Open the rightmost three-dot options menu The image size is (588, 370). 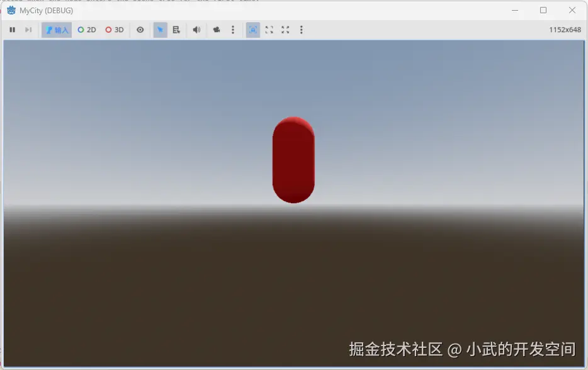301,30
